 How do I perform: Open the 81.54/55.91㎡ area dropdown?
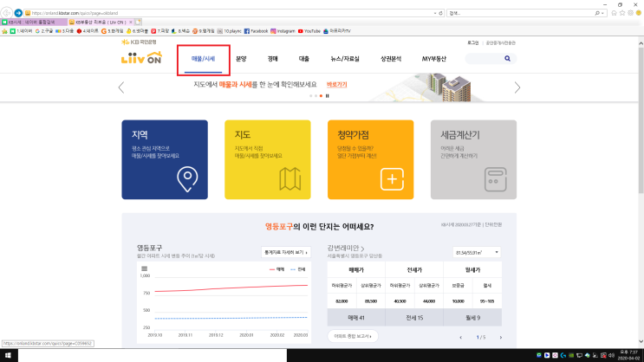click(477, 252)
